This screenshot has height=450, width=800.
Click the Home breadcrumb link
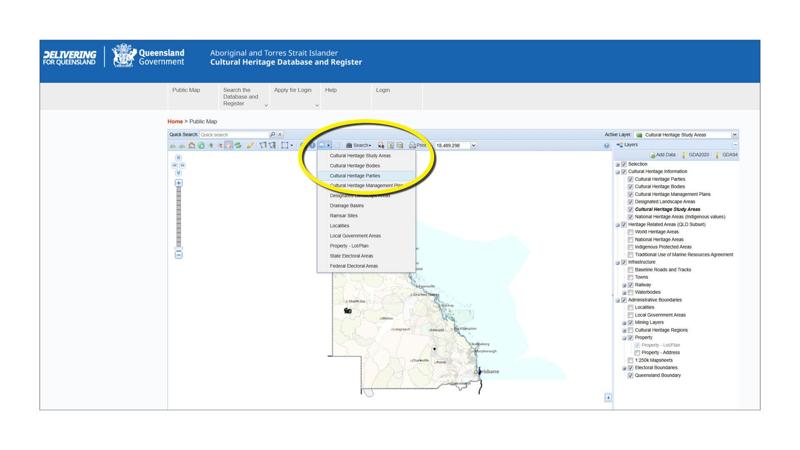175,121
